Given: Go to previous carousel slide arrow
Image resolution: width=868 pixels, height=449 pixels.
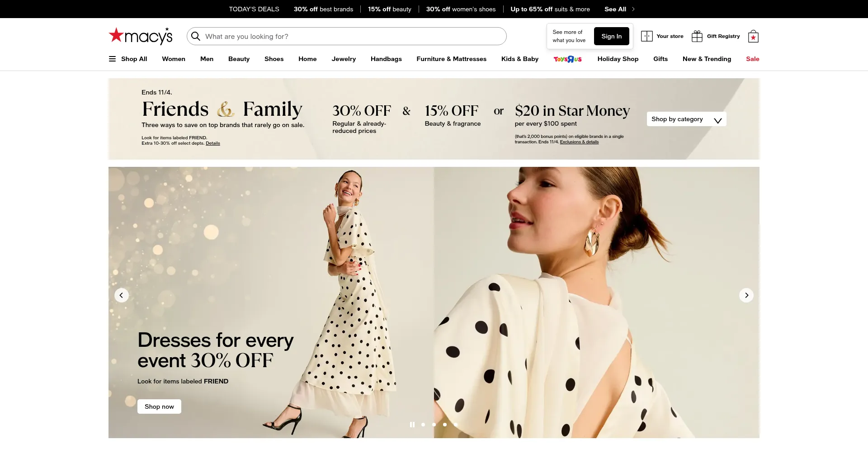Looking at the screenshot, I should pyautogui.click(x=121, y=295).
